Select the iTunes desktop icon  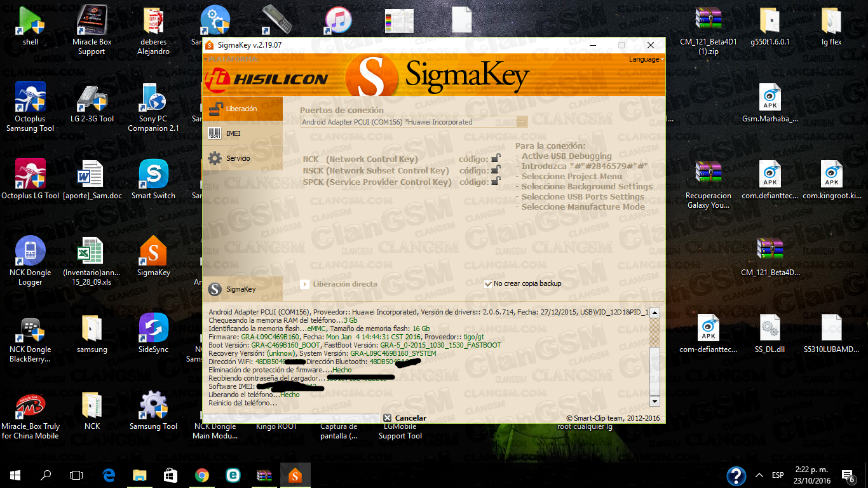tap(338, 20)
